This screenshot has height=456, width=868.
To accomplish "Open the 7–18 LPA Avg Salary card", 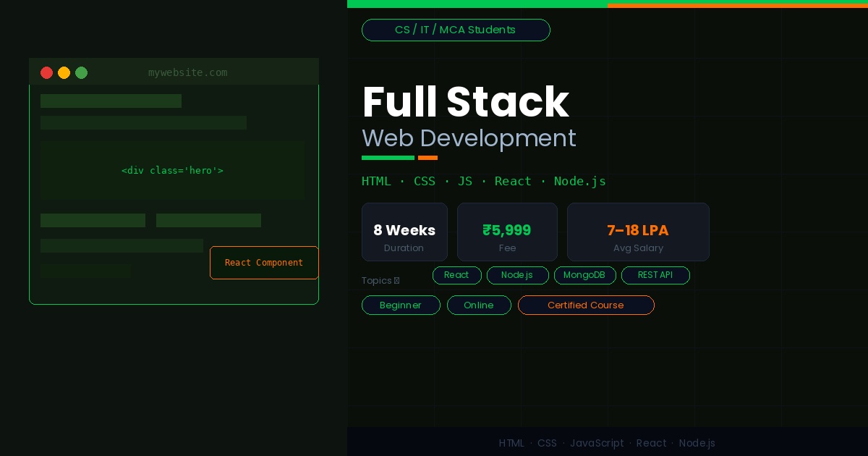I will click(x=638, y=232).
